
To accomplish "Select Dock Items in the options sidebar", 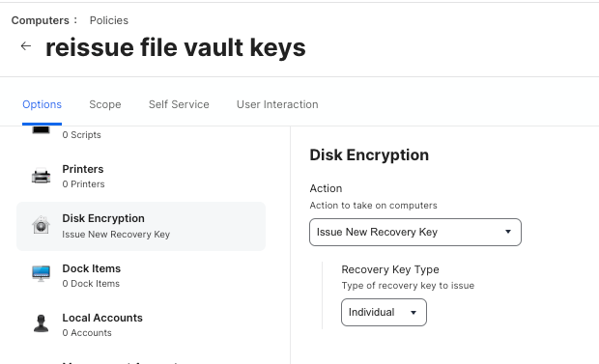I will click(141, 276).
